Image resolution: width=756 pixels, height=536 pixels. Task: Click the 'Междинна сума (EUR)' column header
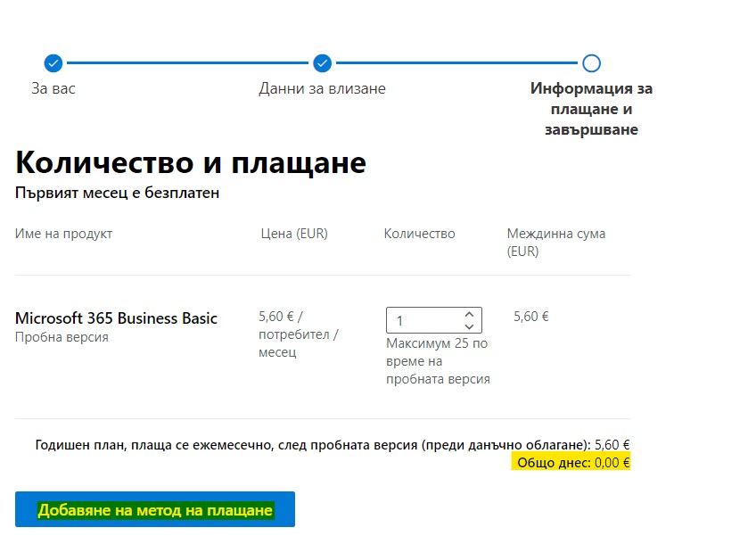[555, 242]
